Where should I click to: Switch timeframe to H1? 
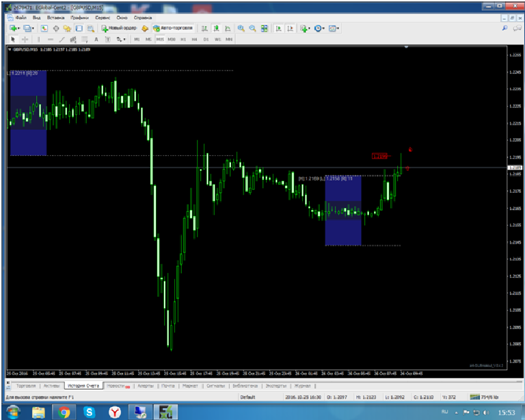183,40
